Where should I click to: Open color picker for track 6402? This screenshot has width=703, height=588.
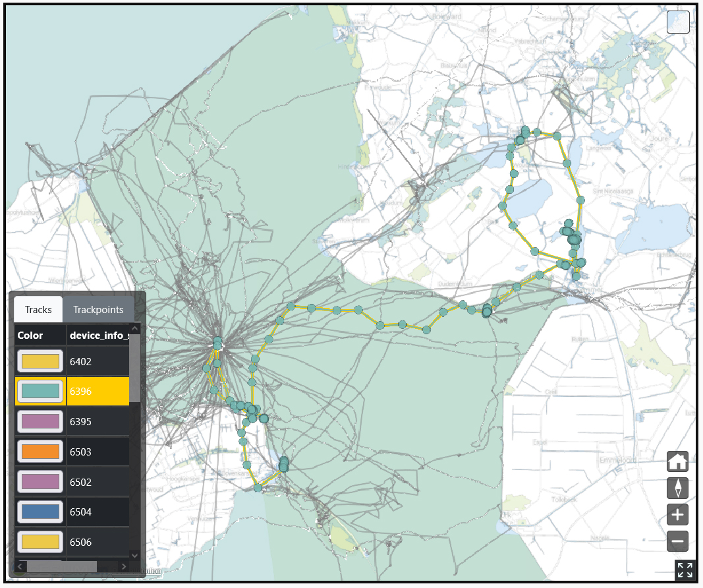pos(40,361)
